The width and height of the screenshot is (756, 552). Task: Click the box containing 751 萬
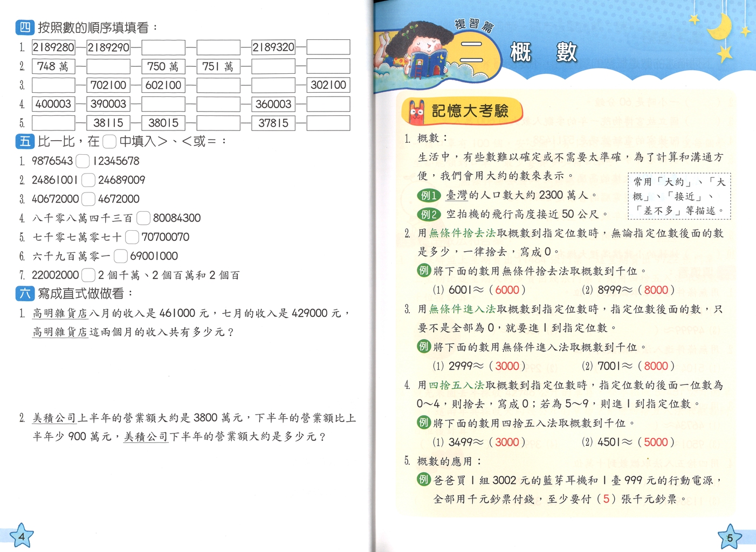pos(218,66)
